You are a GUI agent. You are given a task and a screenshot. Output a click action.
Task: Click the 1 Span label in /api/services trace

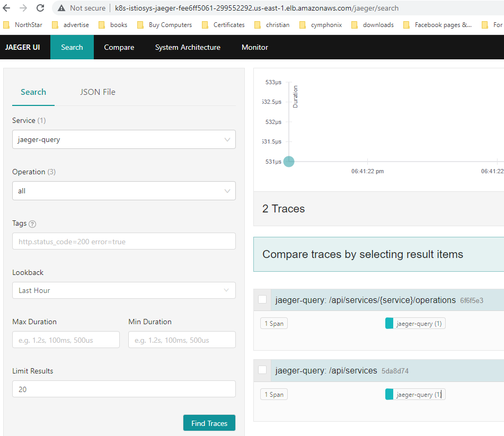point(274,394)
